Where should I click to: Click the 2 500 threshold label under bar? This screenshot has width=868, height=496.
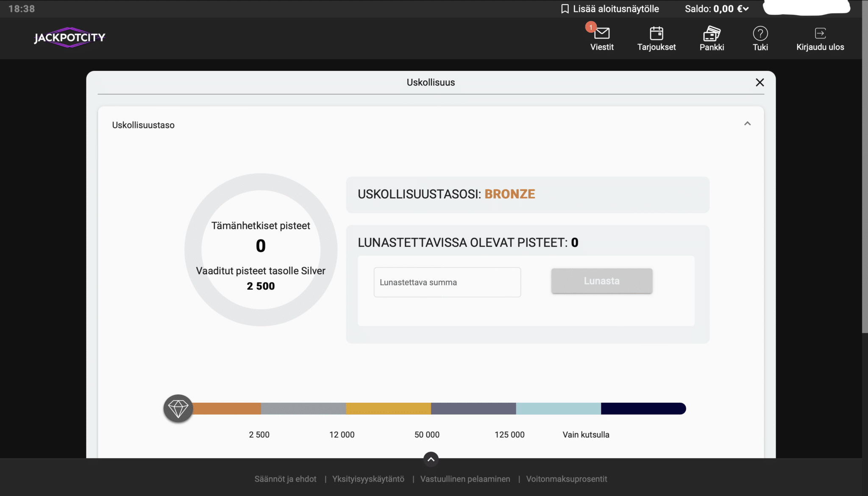click(x=259, y=435)
